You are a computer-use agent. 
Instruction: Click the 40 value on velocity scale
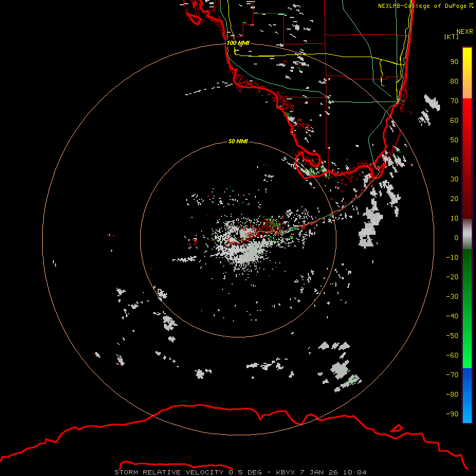coord(454,159)
